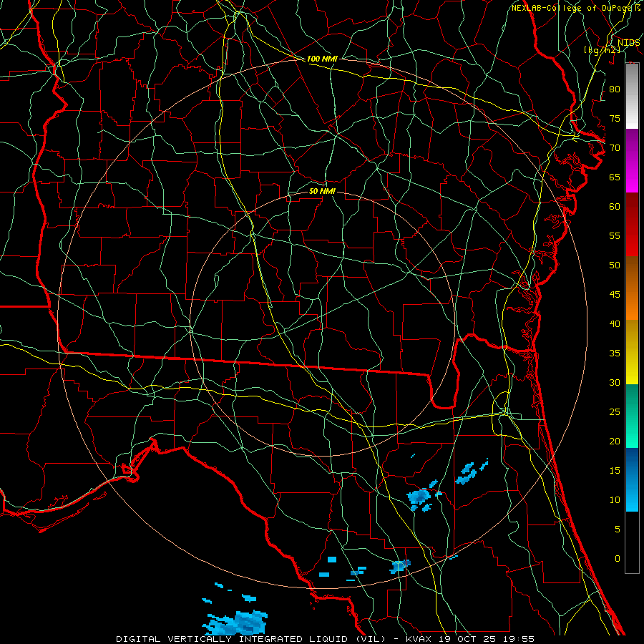Image resolution: width=644 pixels, height=644 pixels.
Task: Select the 45 value on the VIL scale
Action: [x=615, y=295]
